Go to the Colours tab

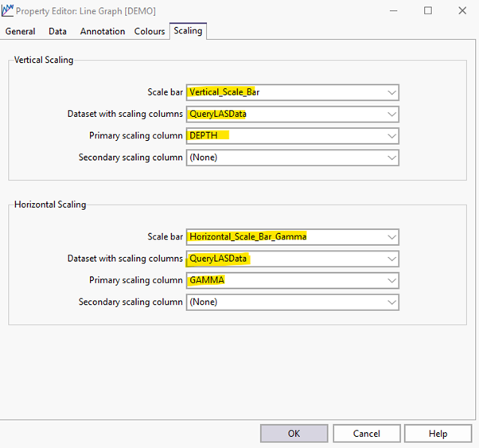150,32
